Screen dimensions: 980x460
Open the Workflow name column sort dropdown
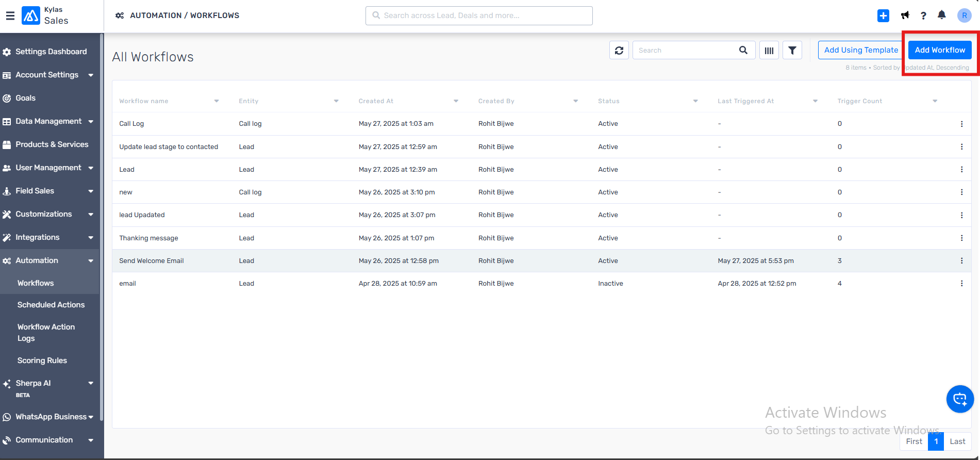pyautogui.click(x=217, y=101)
